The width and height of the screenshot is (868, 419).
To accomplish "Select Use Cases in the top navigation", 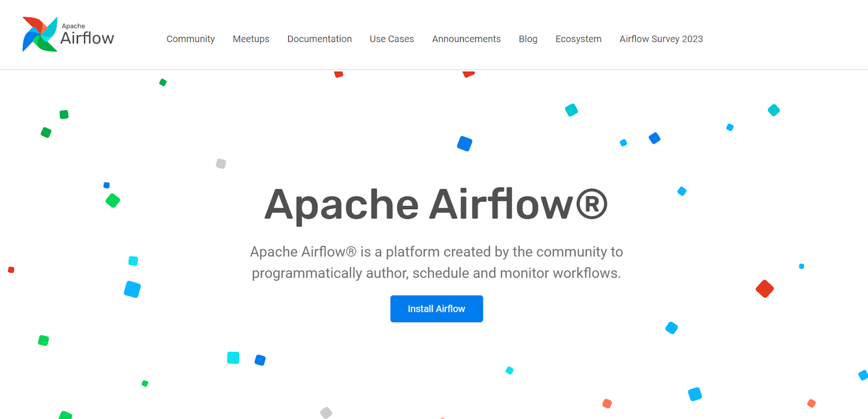I will coord(392,39).
